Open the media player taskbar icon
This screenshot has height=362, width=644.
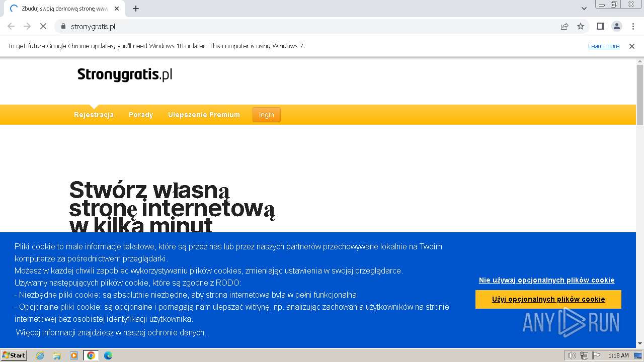74,355
